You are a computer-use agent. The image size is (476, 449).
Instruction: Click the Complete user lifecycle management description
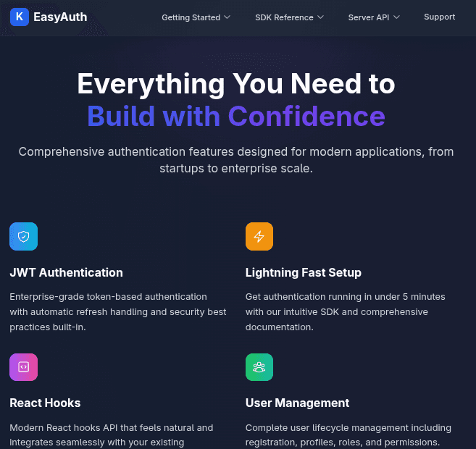pos(348,435)
